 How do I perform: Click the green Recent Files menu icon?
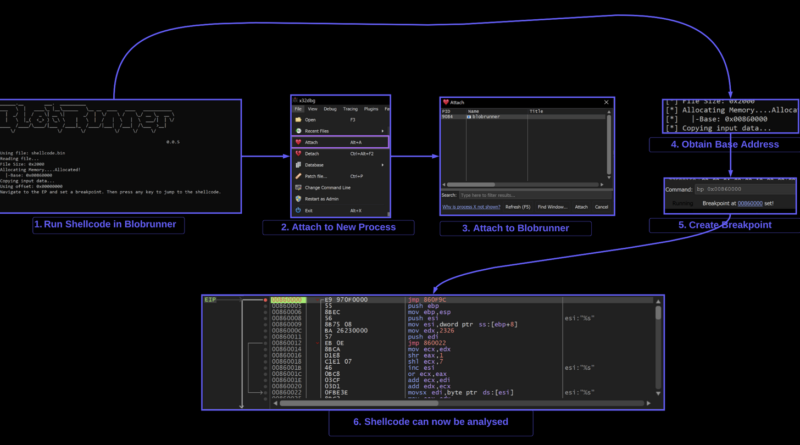click(x=298, y=131)
